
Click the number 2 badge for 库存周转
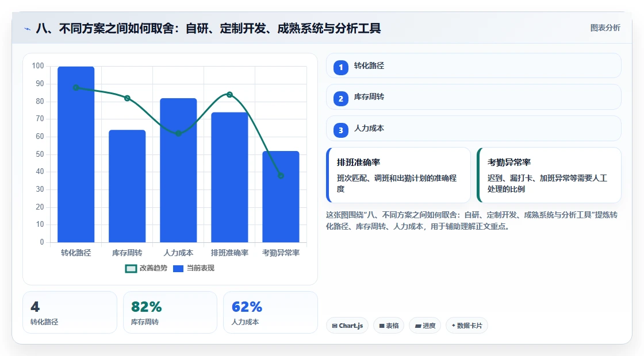pos(340,99)
